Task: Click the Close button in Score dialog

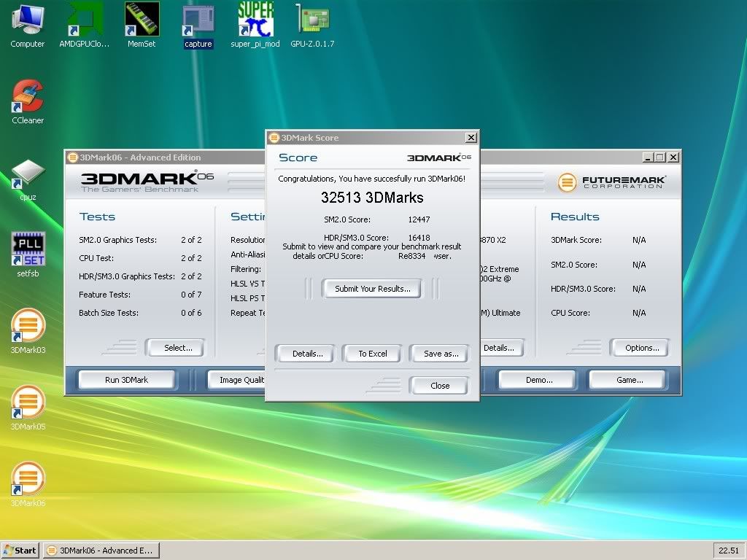Action: click(440, 385)
